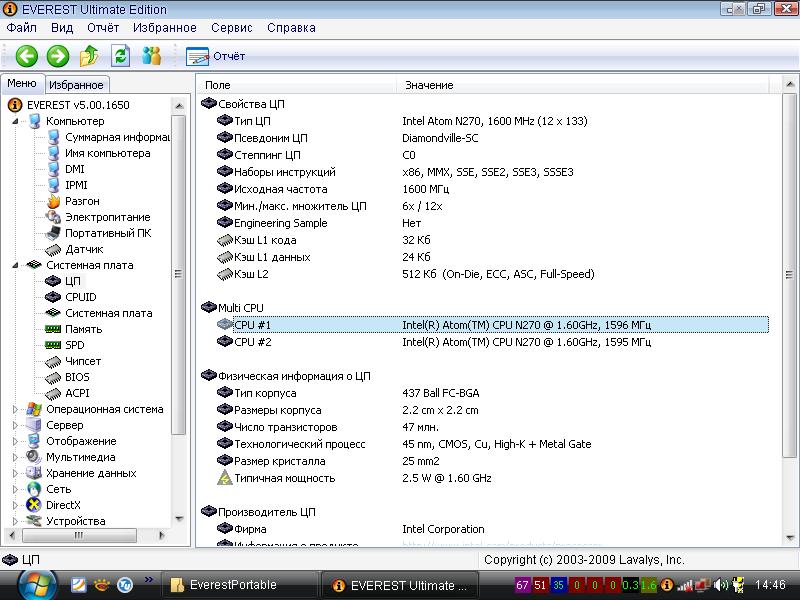
Task: Expand the Сервер tree node
Action: tap(15, 425)
